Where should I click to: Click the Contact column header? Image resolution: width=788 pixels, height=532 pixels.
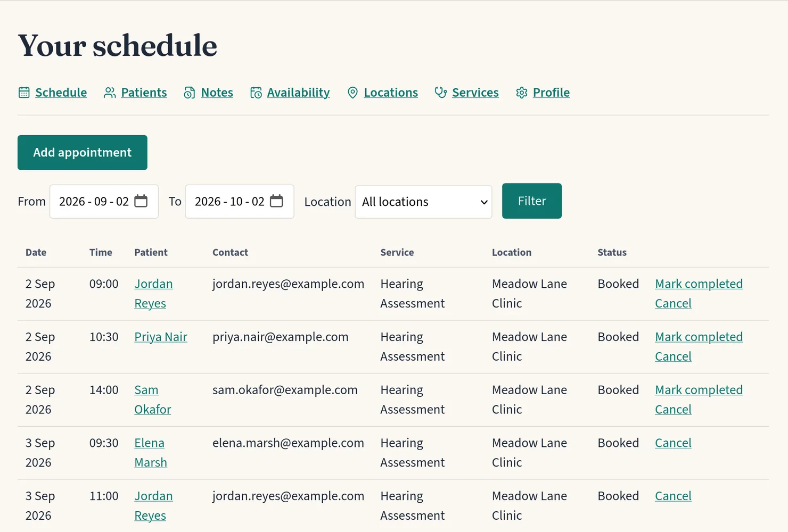230,253
